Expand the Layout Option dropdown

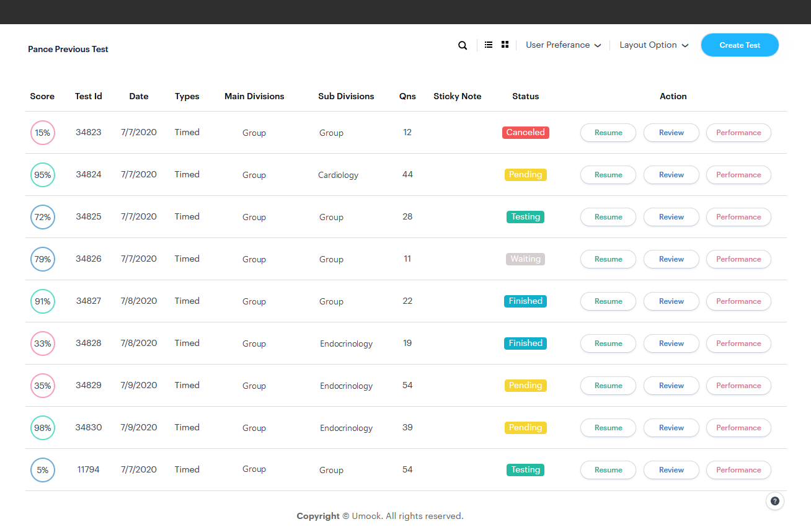(654, 45)
